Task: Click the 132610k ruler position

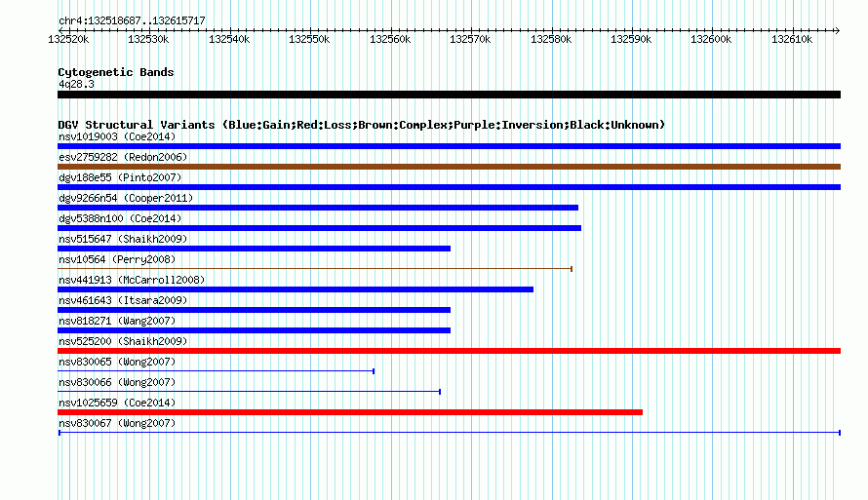Action: click(792, 39)
